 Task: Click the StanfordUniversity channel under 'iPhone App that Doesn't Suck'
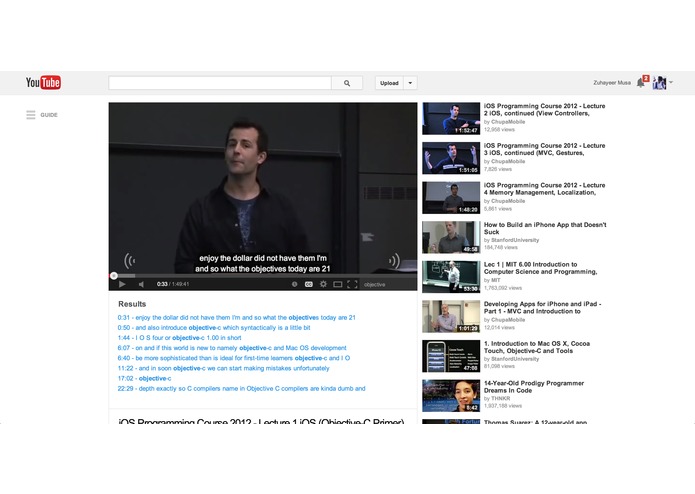click(515, 240)
